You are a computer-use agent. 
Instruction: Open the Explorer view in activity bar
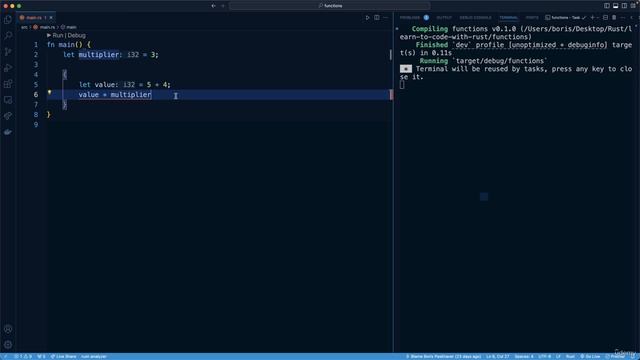(8, 20)
